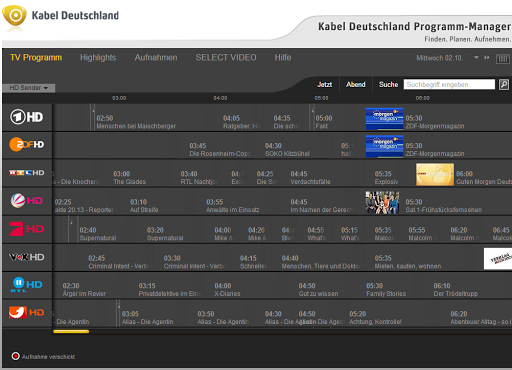
Task: Select the VOX HD channel logo
Action: (27, 257)
